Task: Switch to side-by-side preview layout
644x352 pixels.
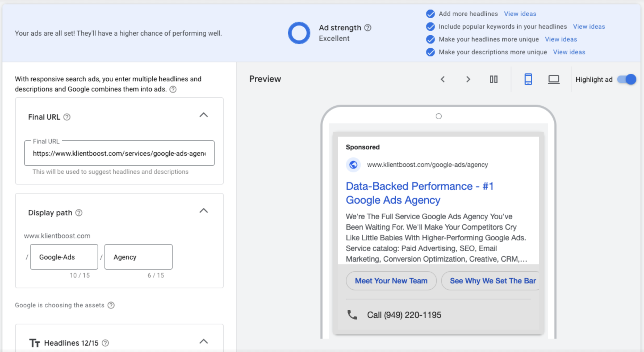Action: pos(494,79)
